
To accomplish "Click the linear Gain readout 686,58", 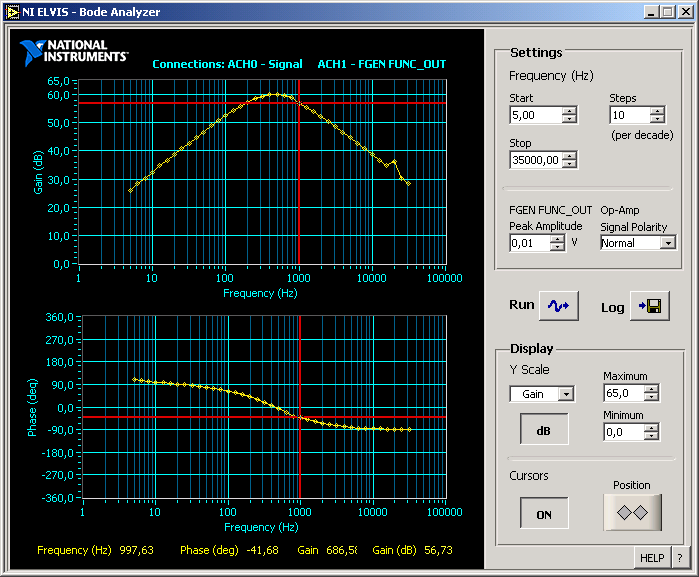I will [x=342, y=550].
